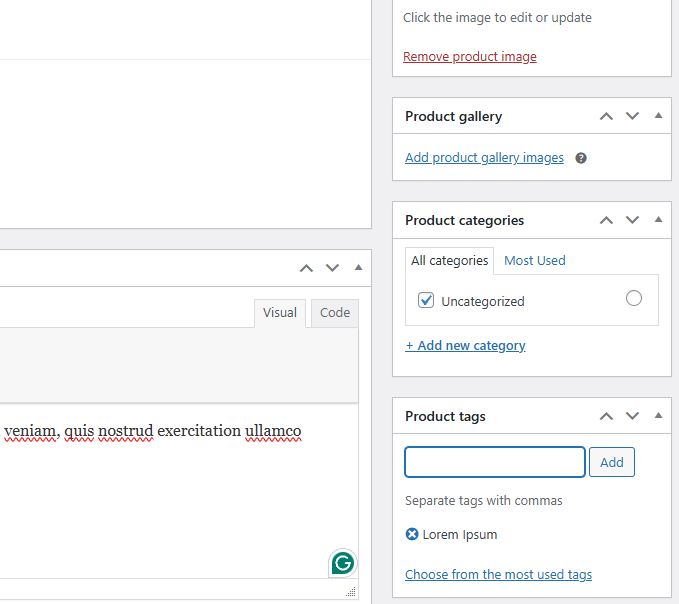This screenshot has height=604, width=679.
Task: Collapse the Product gallery panel
Action: [x=658, y=116]
